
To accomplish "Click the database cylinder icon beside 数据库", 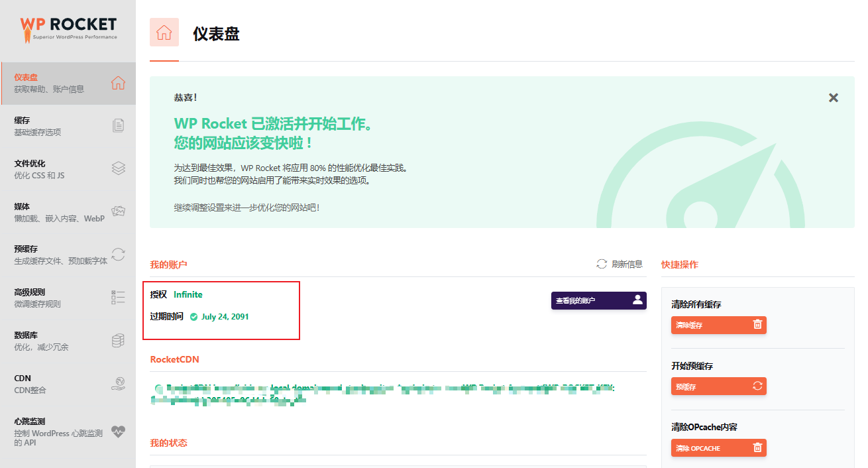I will pos(118,340).
